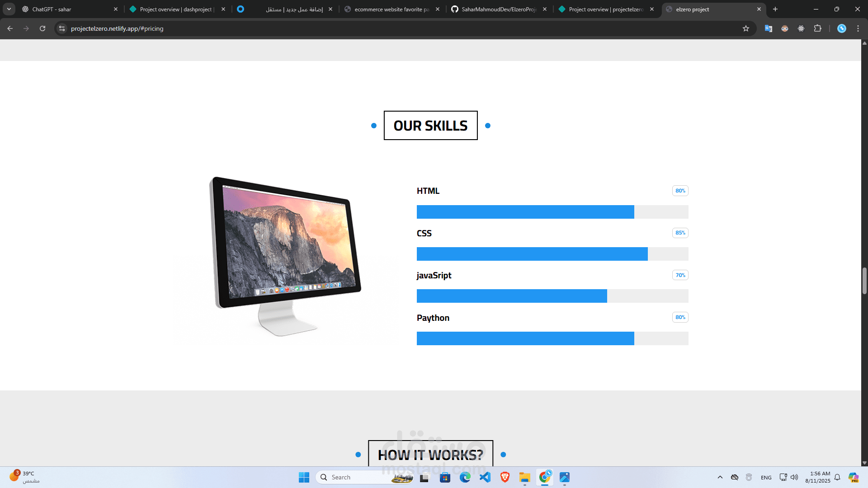Open File Explorer from the taskbar
This screenshot has width=868, height=488.
[524, 477]
